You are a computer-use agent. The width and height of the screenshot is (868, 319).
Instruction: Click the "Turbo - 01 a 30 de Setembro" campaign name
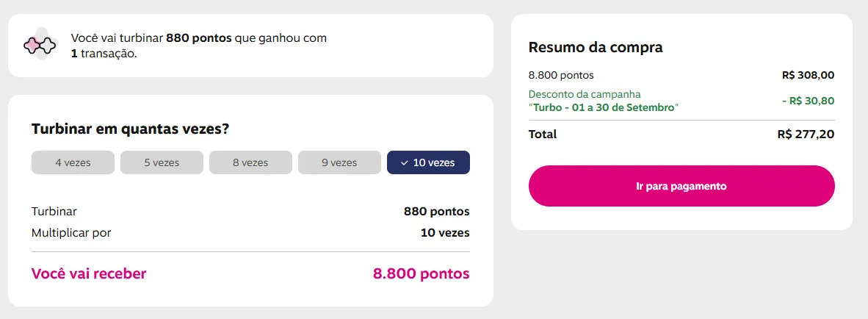tap(604, 107)
